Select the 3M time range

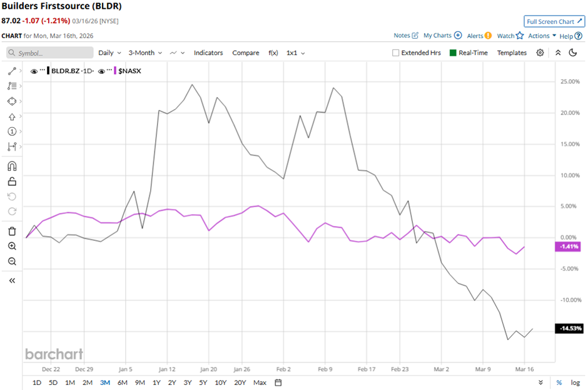[105, 382]
